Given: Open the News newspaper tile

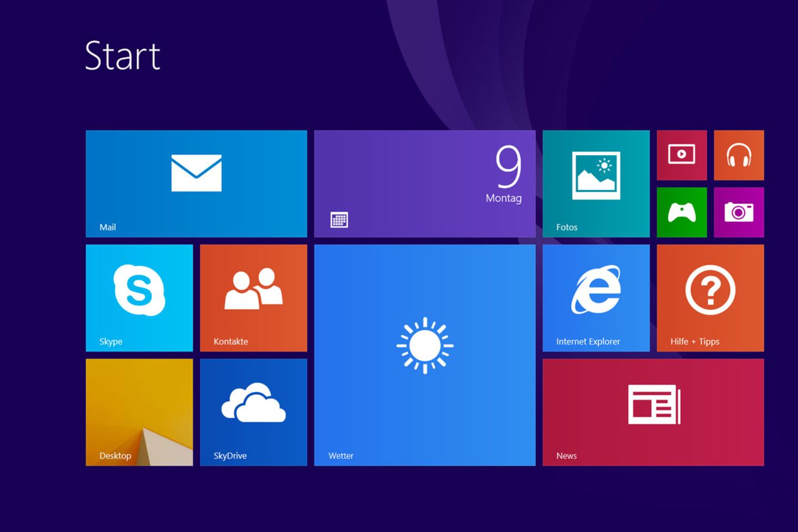Looking at the screenshot, I should (653, 412).
